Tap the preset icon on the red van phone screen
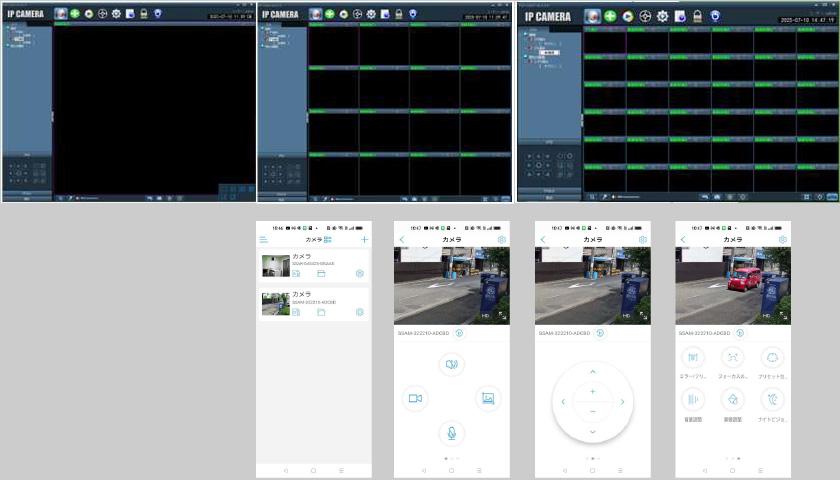Image resolution: width=840 pixels, height=480 pixels. [772, 357]
